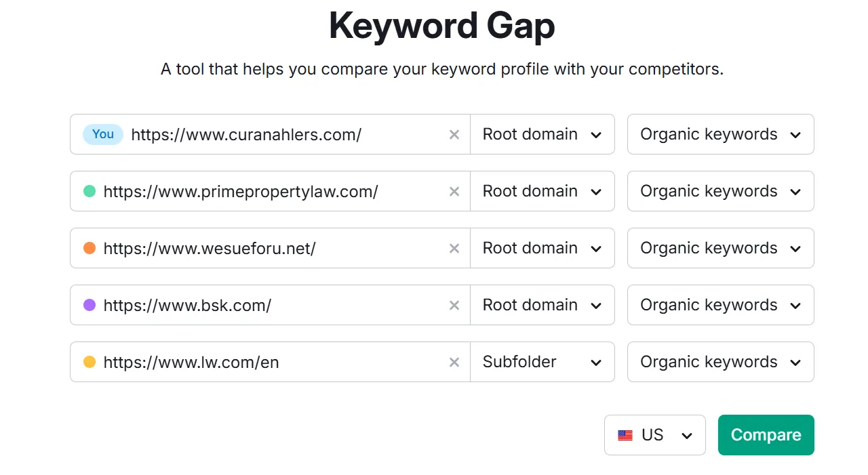Click the yellow dot beside lw.com/en
The height and width of the screenshot is (475, 868).
click(x=90, y=363)
